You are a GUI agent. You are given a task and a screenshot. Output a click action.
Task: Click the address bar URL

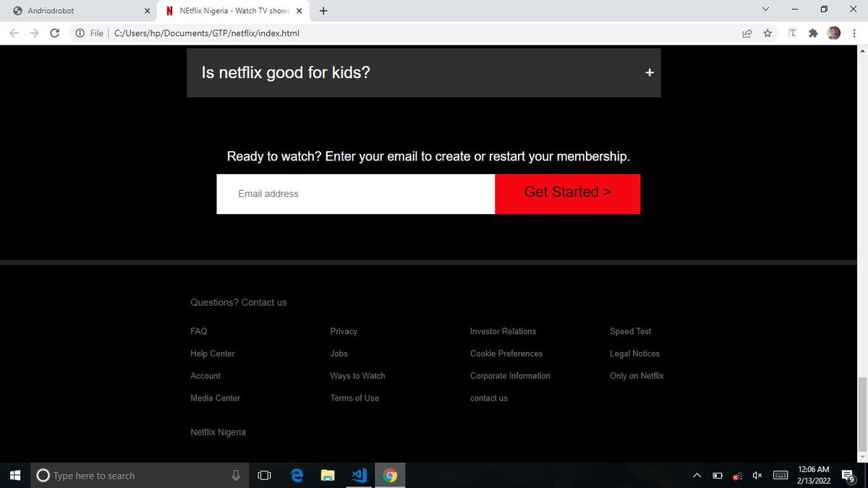click(x=207, y=33)
